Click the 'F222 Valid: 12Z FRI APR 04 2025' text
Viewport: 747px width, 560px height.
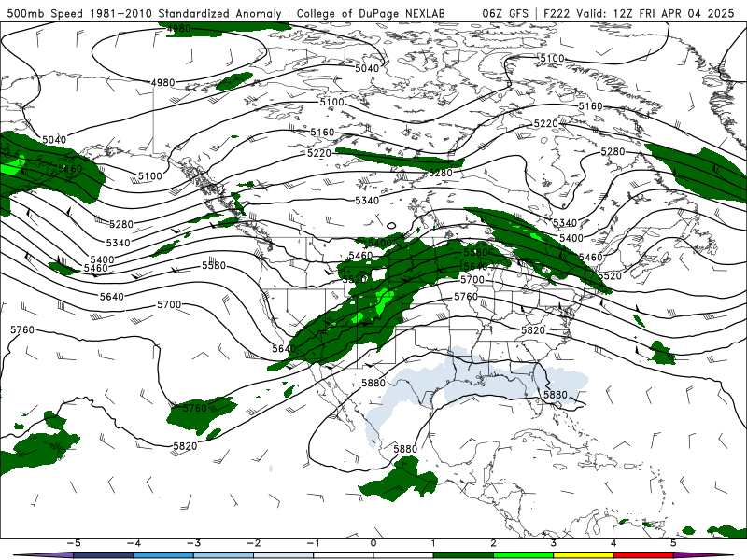click(639, 13)
